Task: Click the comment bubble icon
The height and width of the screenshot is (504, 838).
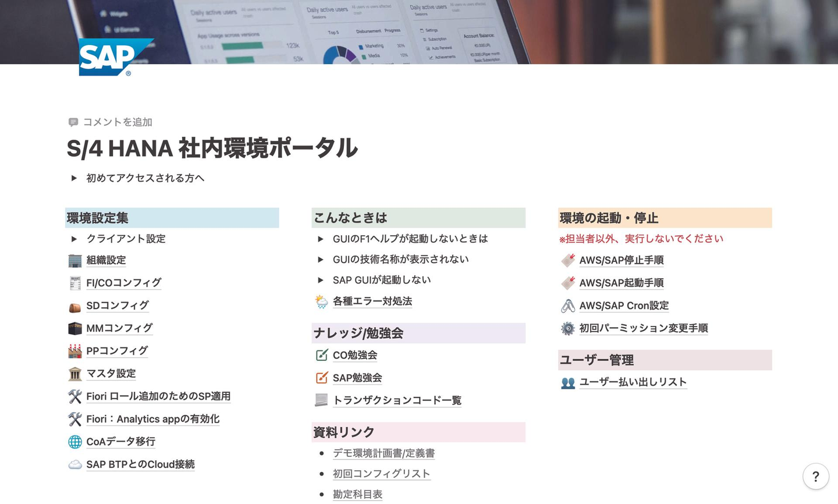Action: (73, 122)
